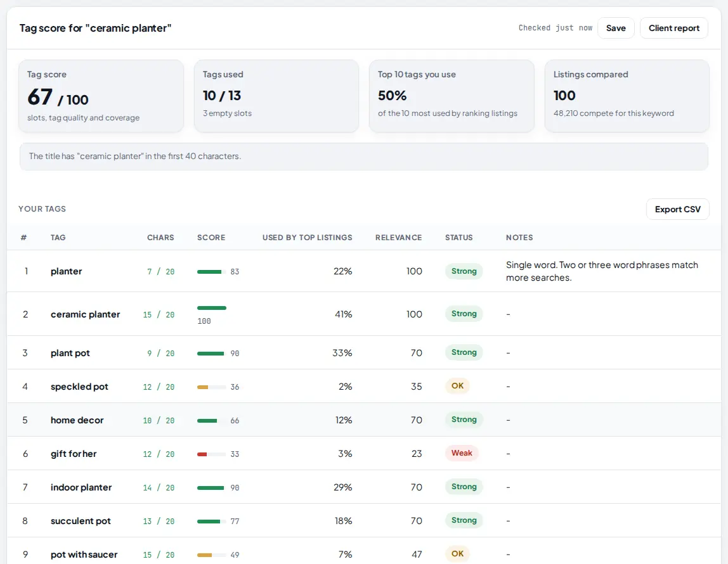The image size is (728, 564).
Task: Click the 33% used value for plant pot
Action: coord(342,353)
